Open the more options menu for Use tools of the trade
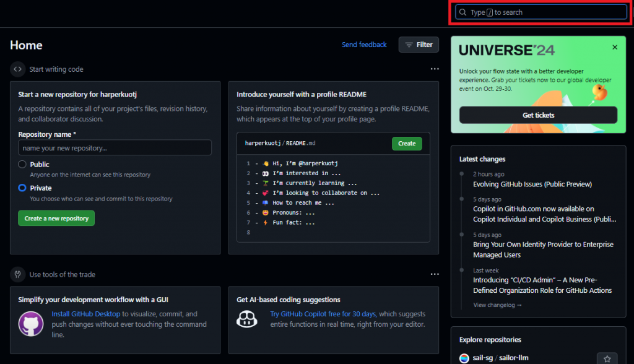This screenshot has width=634, height=364. (x=435, y=274)
